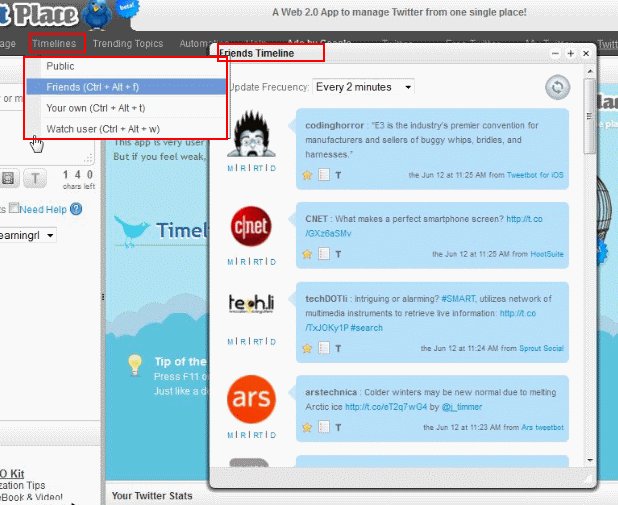The height and width of the screenshot is (505, 618).
Task: Click the codinghorror avatar
Action: tap(251, 134)
